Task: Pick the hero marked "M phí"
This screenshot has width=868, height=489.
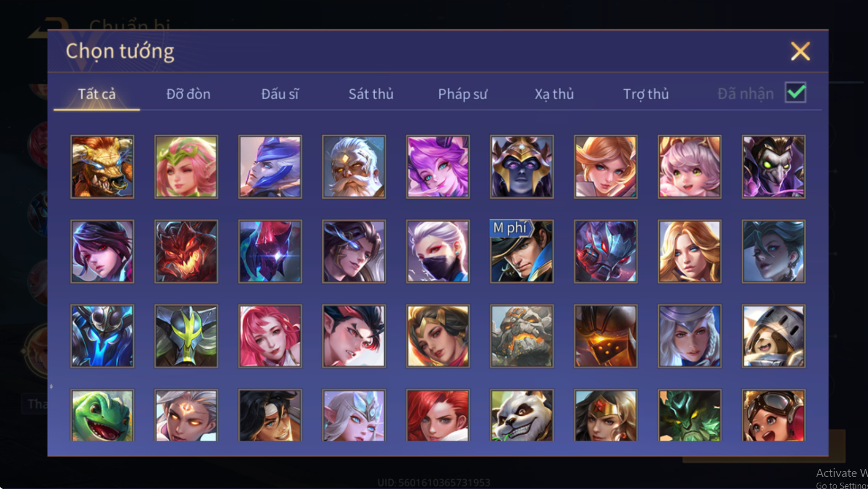Action: tap(522, 251)
